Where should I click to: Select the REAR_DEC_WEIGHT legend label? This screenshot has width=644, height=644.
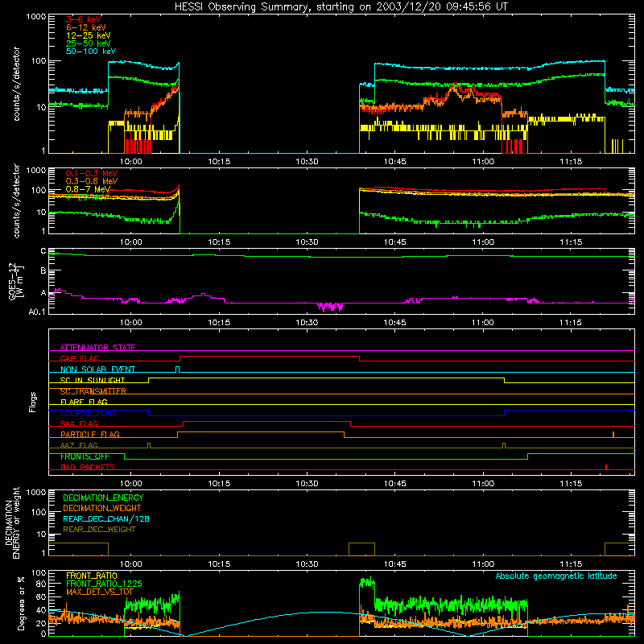tap(99, 530)
